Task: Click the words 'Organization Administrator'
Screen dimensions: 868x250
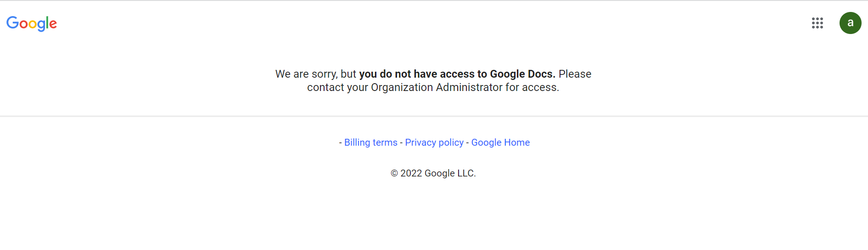Action: pos(437,87)
